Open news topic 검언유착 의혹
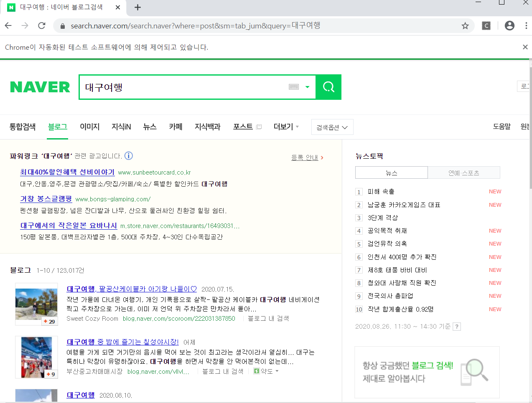 (x=387, y=243)
